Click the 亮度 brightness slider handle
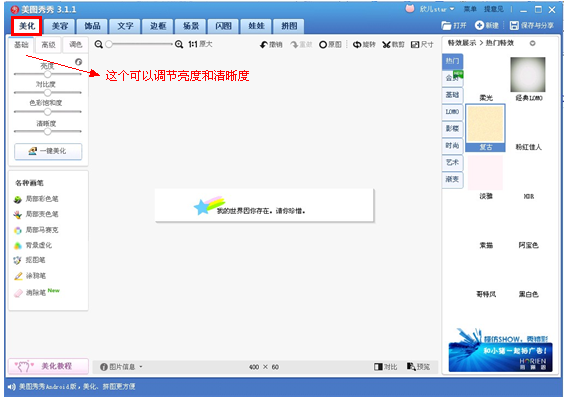This screenshot has width=564, height=397. pyautogui.click(x=47, y=74)
